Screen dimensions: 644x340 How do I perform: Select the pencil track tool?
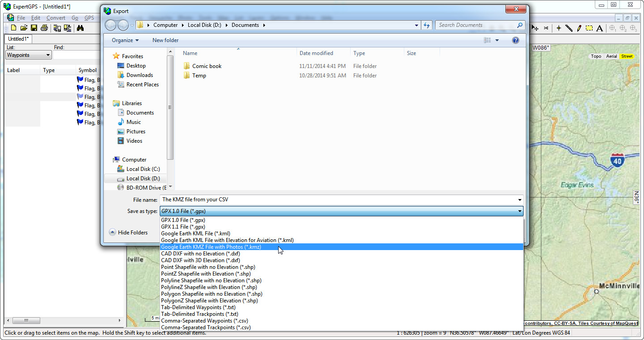point(579,28)
